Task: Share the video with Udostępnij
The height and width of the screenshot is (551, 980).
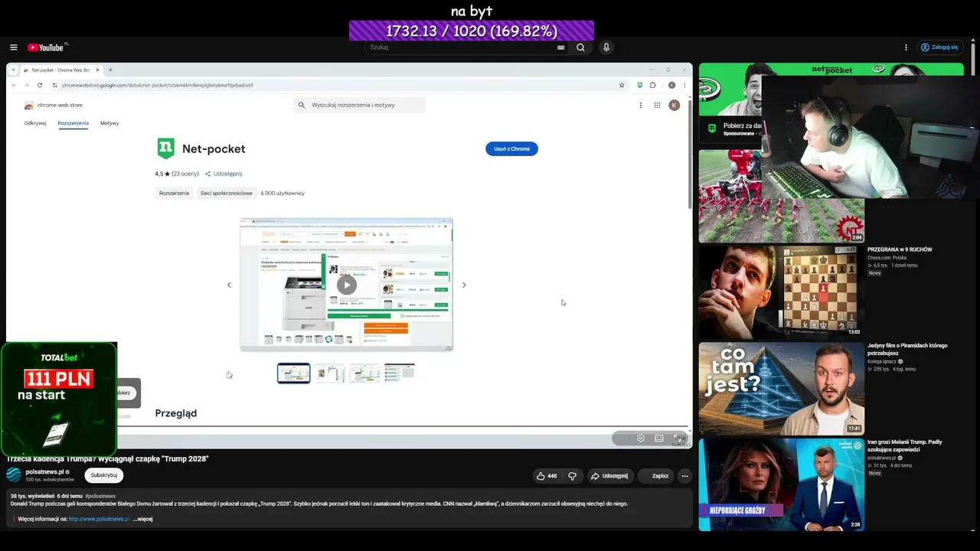Action: pos(609,476)
